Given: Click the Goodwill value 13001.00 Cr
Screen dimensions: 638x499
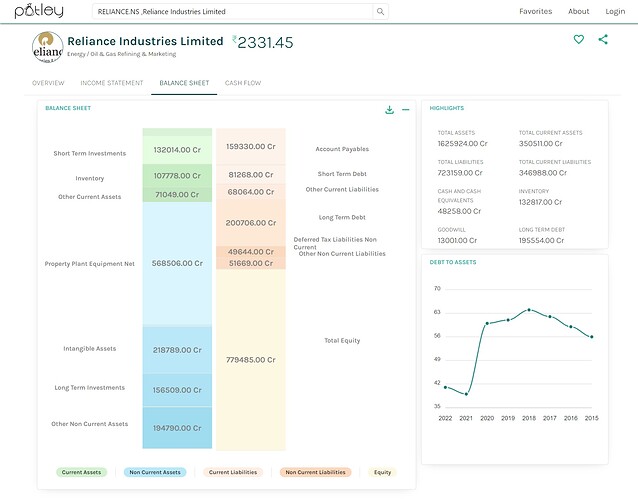Looking at the screenshot, I should click(x=457, y=241).
